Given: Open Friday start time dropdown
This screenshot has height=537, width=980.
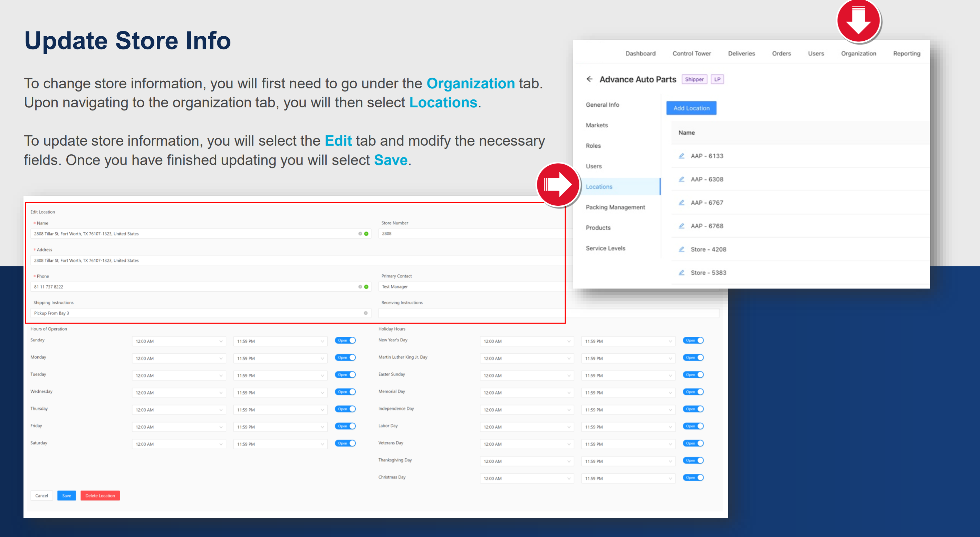Looking at the screenshot, I should tap(179, 427).
